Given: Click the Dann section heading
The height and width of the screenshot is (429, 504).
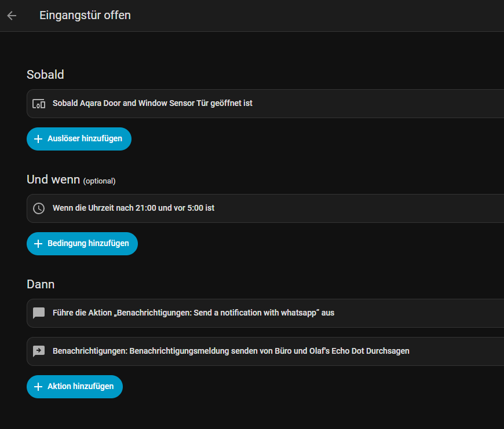Looking at the screenshot, I should (41, 284).
